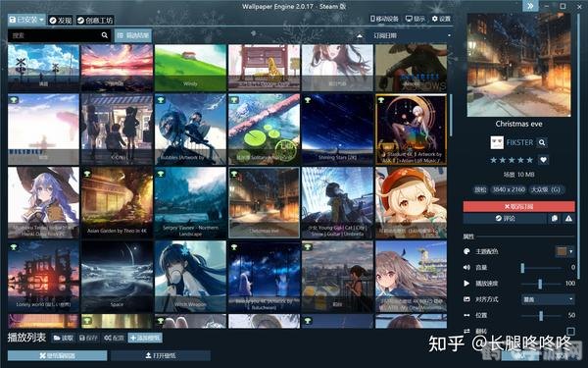Viewport: 588px width, 368px height.
Task: Open 设置 settings with gear icon
Action: (x=441, y=19)
